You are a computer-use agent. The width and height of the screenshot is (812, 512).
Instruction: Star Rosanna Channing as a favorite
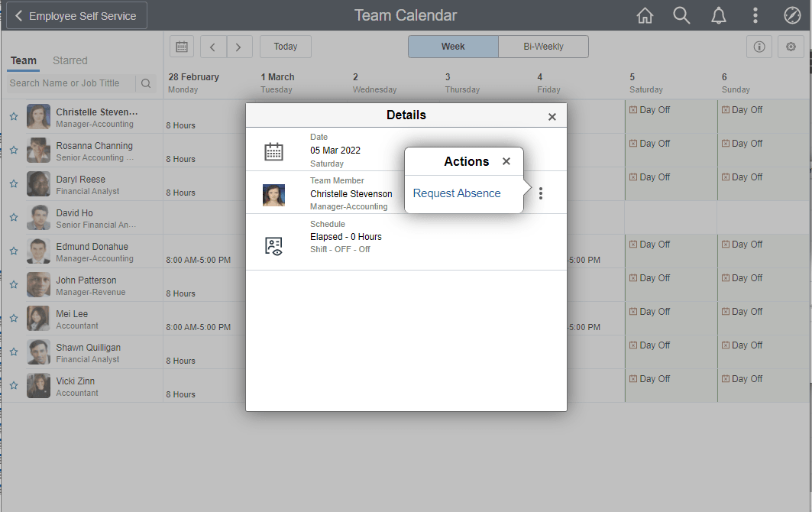point(13,150)
